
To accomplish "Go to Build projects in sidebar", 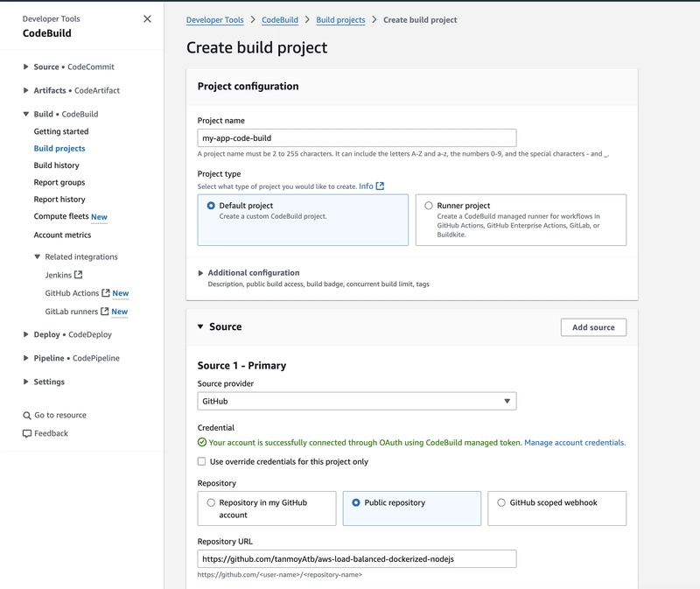I will point(59,148).
